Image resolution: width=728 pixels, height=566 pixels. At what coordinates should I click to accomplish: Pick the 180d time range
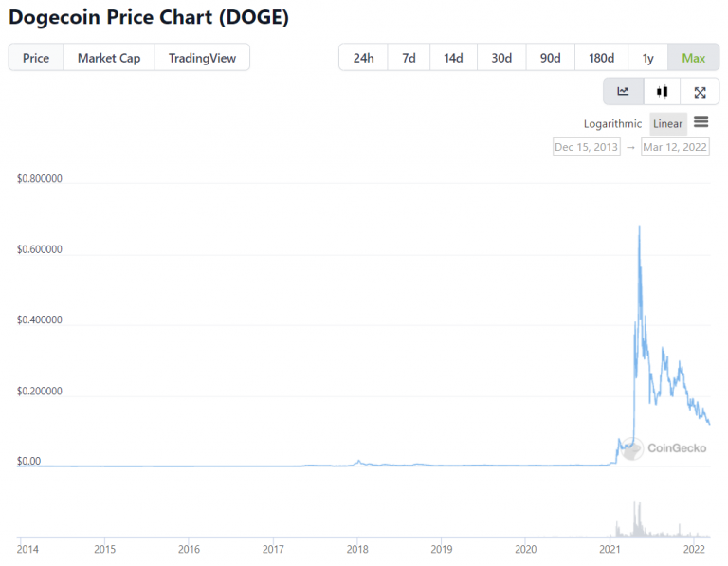click(601, 58)
